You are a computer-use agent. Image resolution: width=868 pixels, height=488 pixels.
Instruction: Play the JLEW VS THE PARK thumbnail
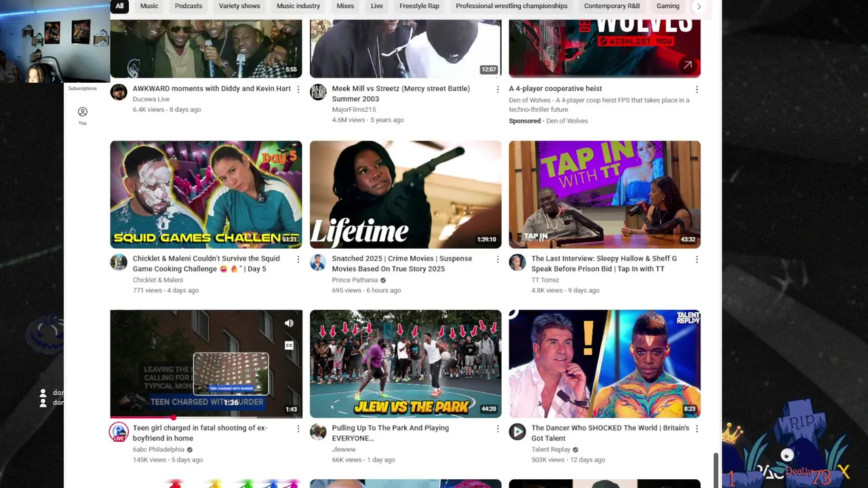(x=406, y=364)
